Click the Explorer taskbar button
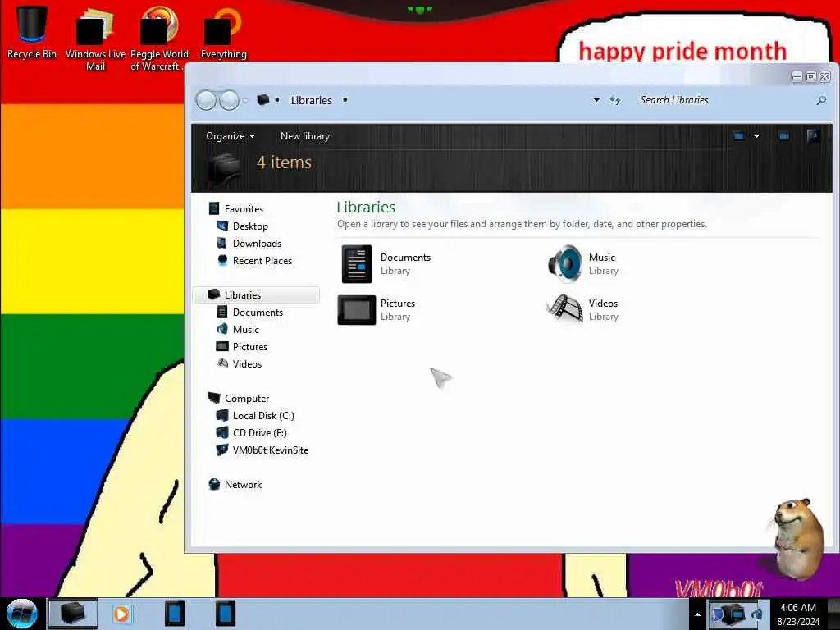 [x=73, y=614]
